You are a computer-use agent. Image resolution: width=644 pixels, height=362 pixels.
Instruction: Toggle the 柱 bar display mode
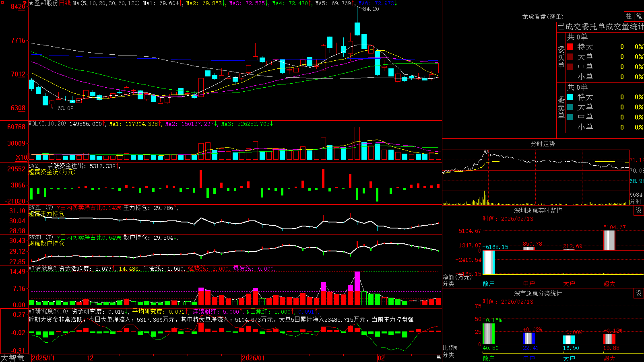click(629, 16)
